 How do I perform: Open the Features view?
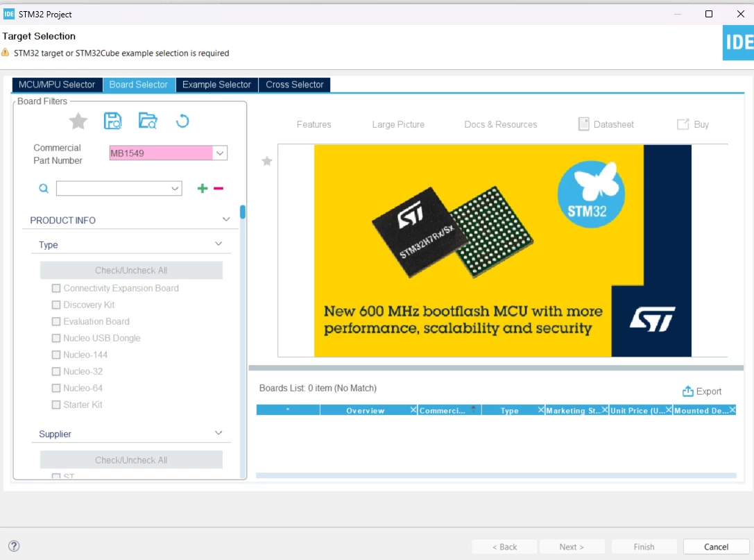click(314, 124)
